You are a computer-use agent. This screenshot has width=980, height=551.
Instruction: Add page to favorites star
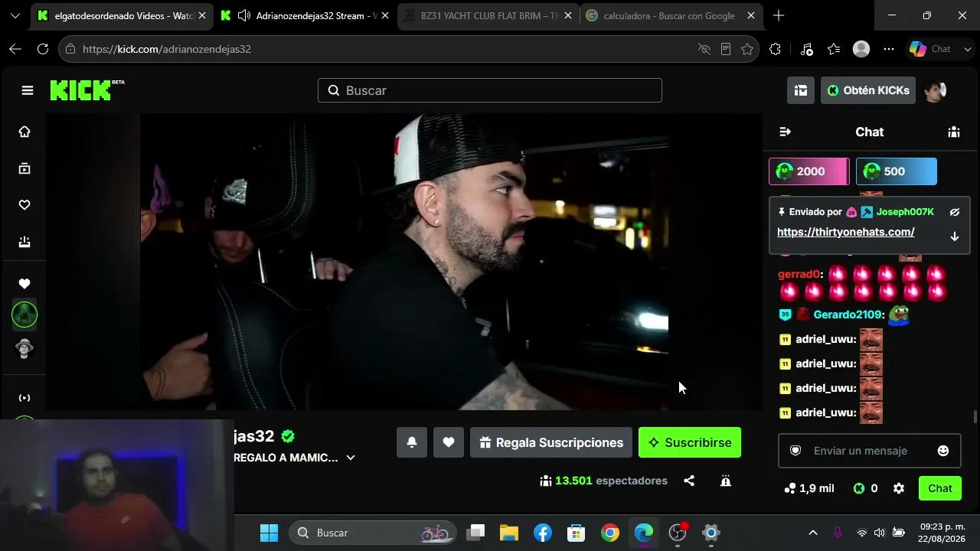tap(747, 49)
